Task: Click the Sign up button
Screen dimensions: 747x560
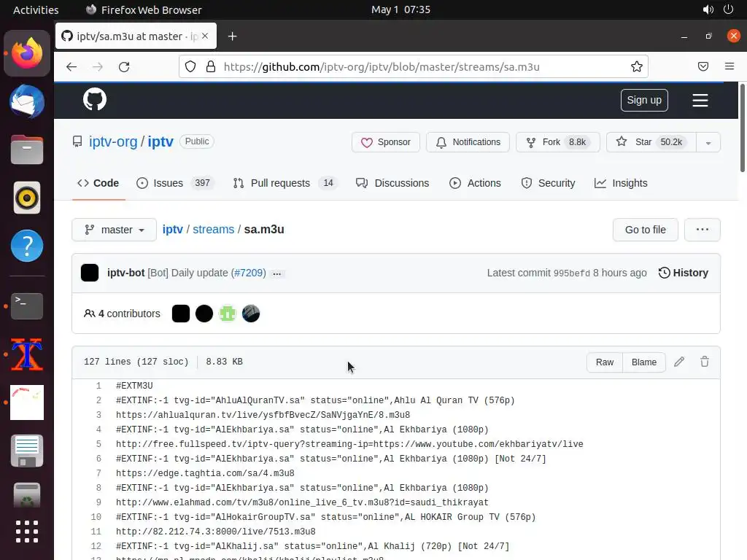Action: (x=644, y=100)
